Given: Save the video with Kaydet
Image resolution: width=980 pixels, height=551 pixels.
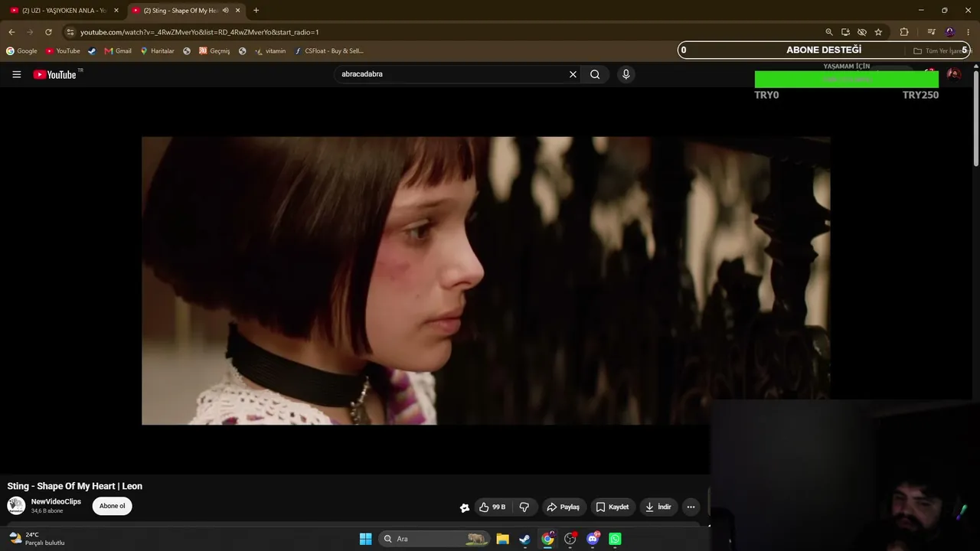Looking at the screenshot, I should pyautogui.click(x=612, y=507).
